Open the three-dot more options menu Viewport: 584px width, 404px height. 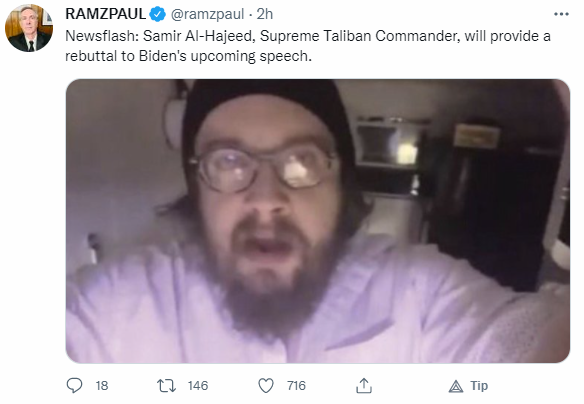[561, 14]
